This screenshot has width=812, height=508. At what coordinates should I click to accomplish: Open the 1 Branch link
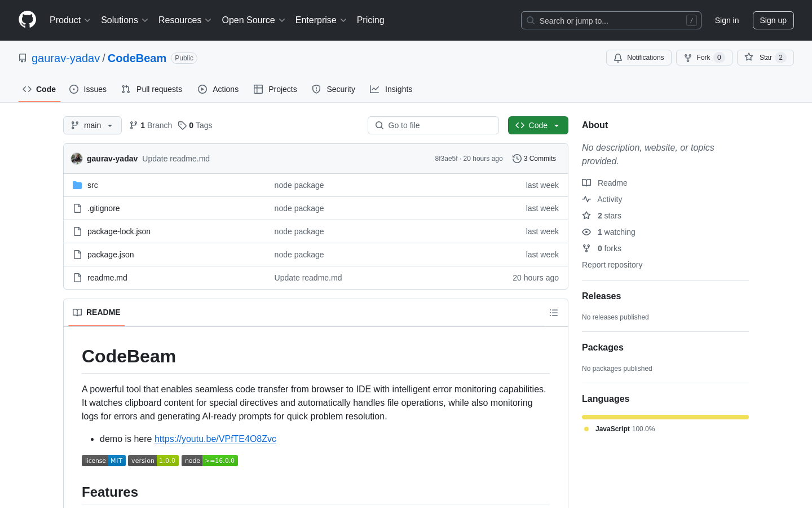151,125
